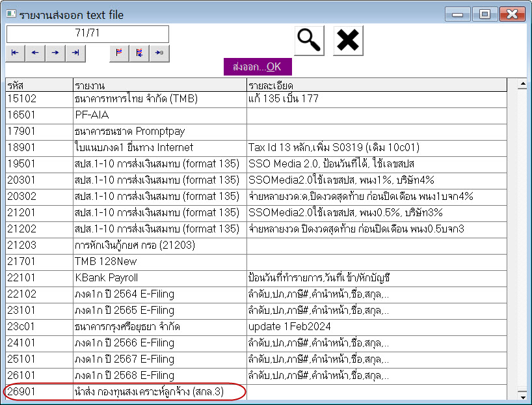Click the large black X cancel button

[x=348, y=40]
